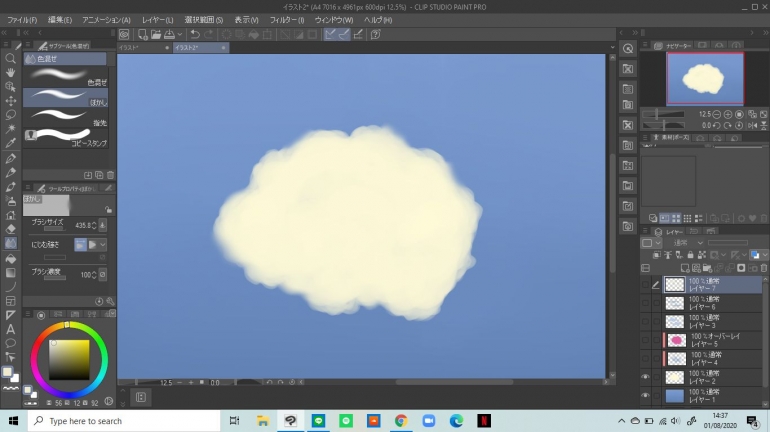
Task: Select the Hand move tool
Action: coord(10,73)
